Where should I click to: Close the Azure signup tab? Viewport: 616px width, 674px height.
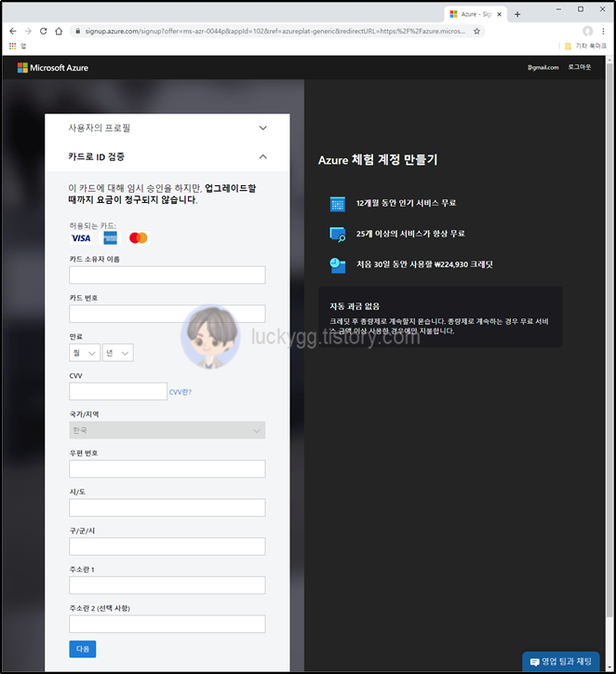point(499,14)
